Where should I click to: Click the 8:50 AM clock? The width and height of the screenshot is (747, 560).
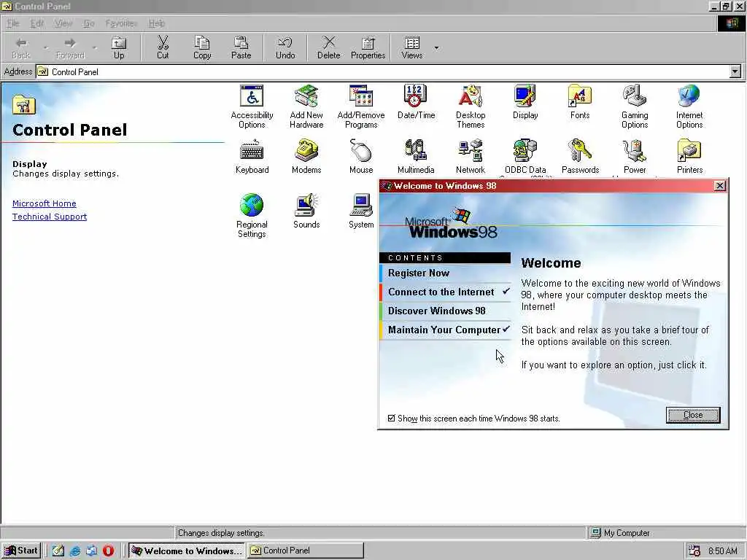coord(723,551)
